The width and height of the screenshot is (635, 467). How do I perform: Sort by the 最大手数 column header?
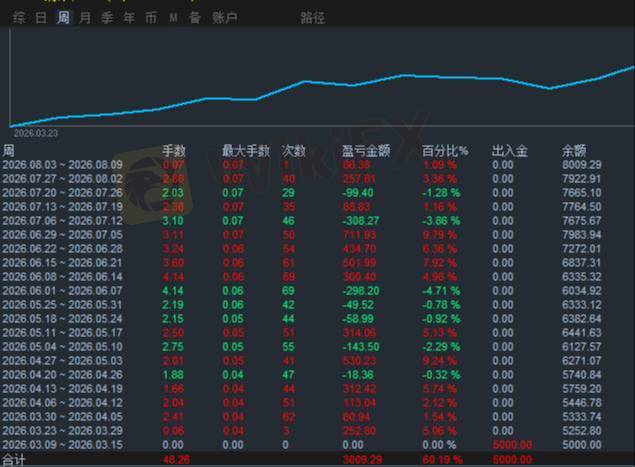(246, 151)
